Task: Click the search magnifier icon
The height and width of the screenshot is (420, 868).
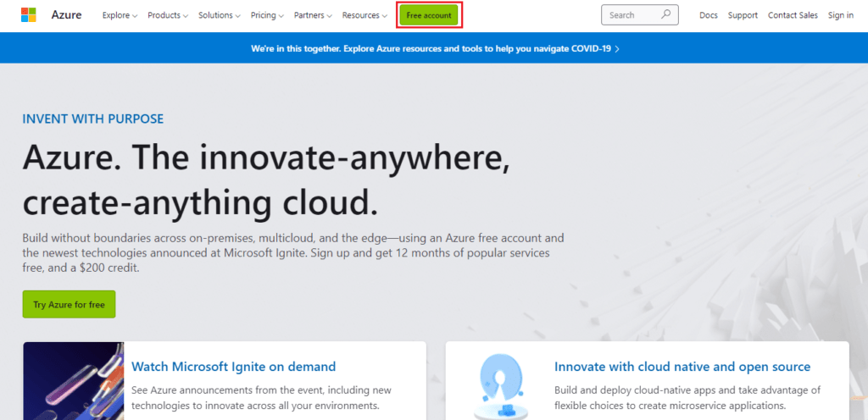Action: (x=666, y=14)
